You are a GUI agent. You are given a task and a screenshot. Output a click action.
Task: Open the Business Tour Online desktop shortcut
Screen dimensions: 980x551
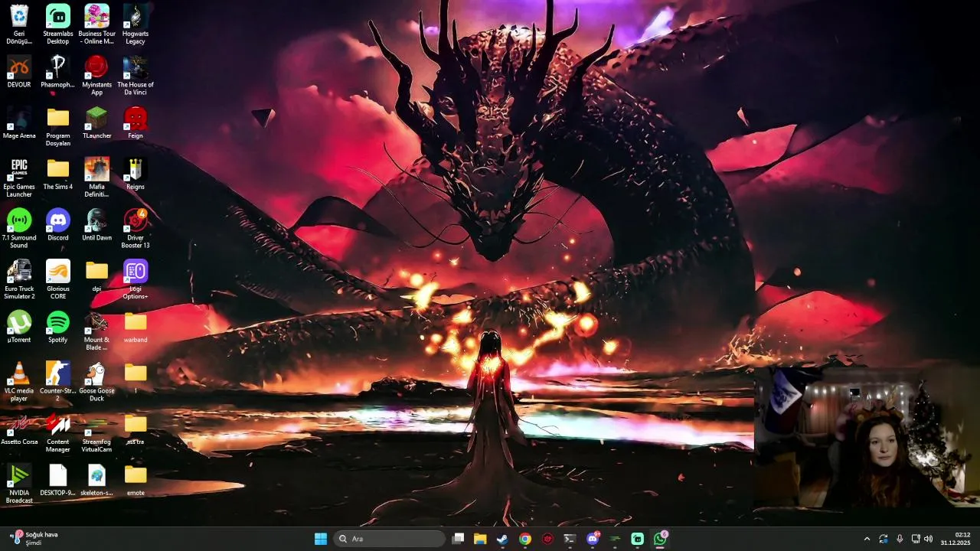[x=96, y=24]
